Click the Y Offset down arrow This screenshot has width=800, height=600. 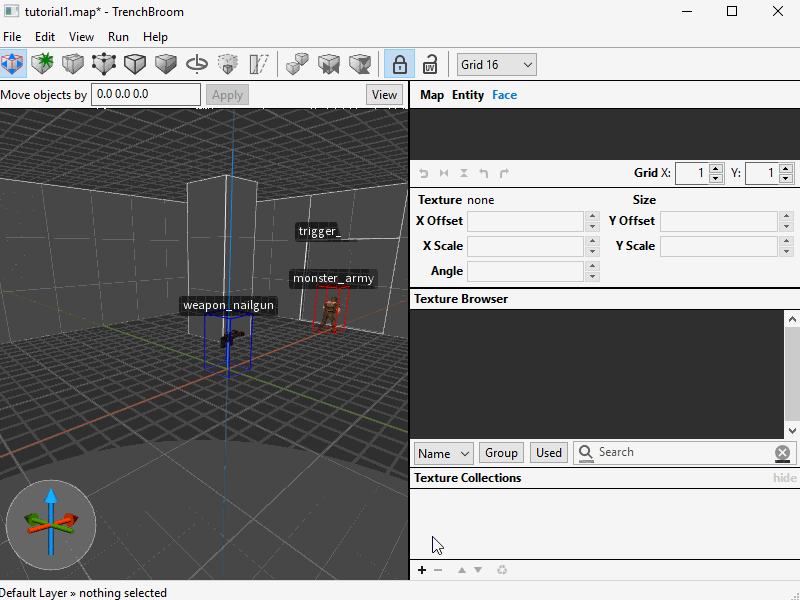tap(786, 226)
